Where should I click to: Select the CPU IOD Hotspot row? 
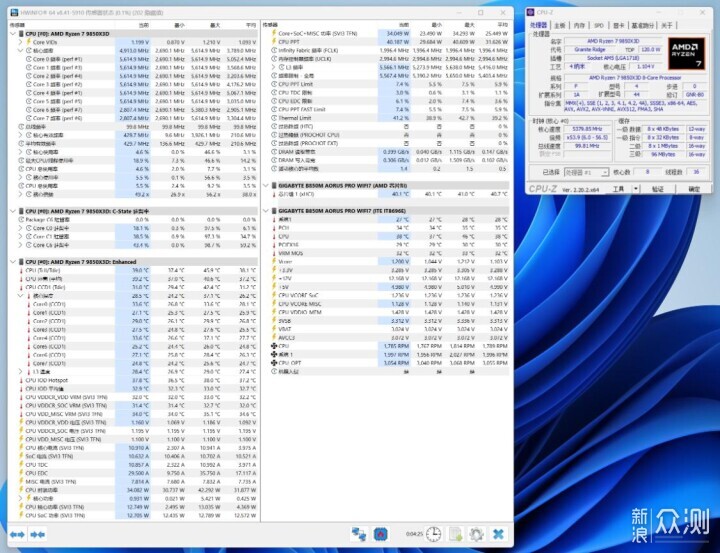coord(133,380)
